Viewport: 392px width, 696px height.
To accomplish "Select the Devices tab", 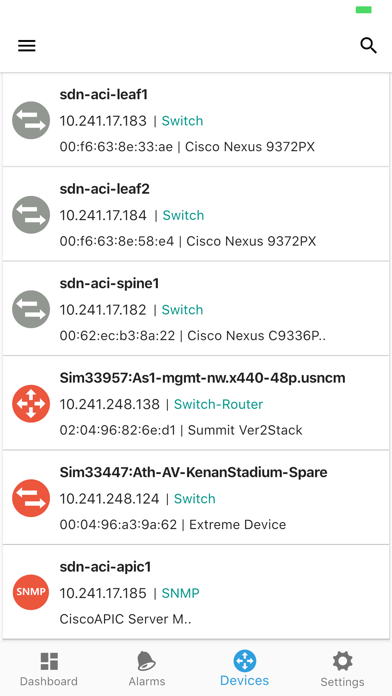I will click(245, 668).
